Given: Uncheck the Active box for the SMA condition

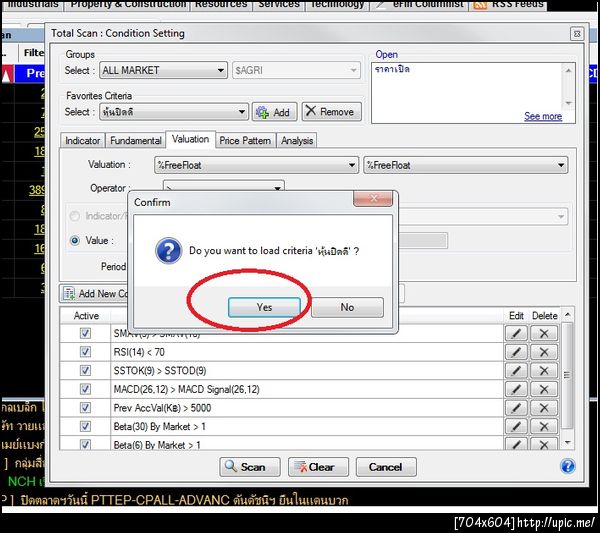Looking at the screenshot, I should pos(85,333).
